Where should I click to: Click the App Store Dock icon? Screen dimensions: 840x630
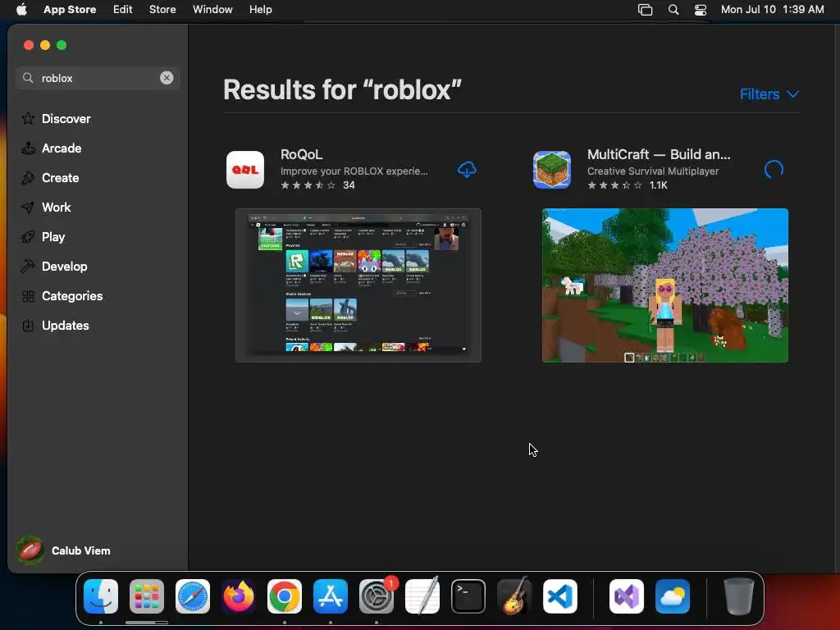(x=331, y=596)
